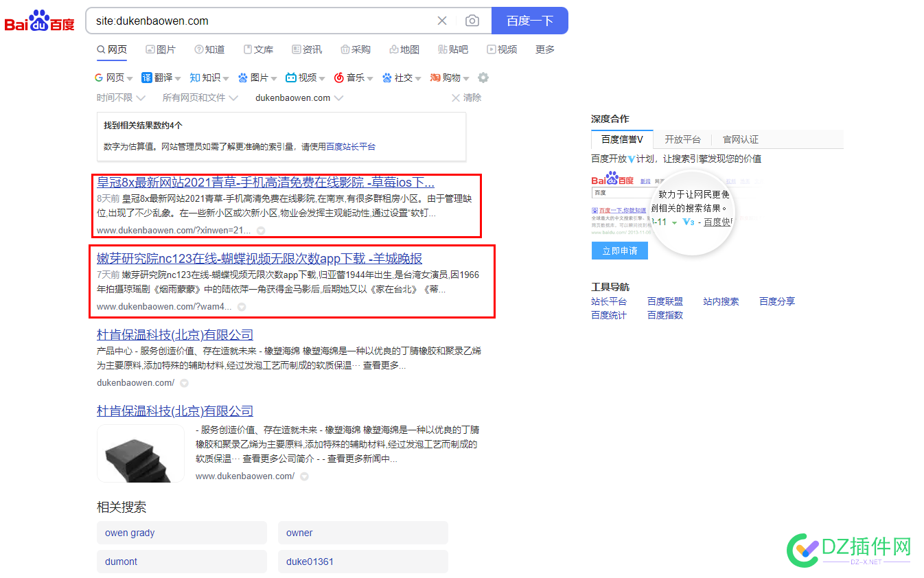Open result titled 嫩芽研究院nc123在线
The height and width of the screenshot is (578, 924).
[259, 259]
